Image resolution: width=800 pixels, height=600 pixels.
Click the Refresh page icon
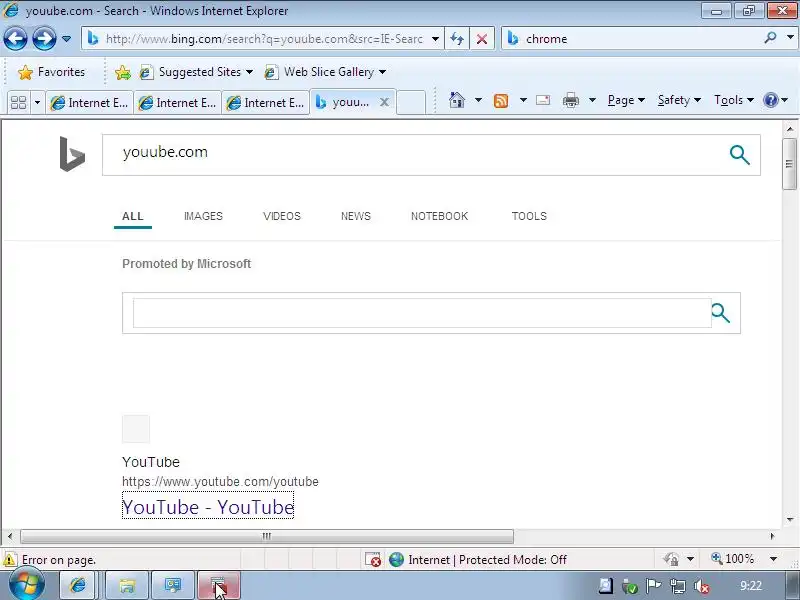tap(457, 39)
